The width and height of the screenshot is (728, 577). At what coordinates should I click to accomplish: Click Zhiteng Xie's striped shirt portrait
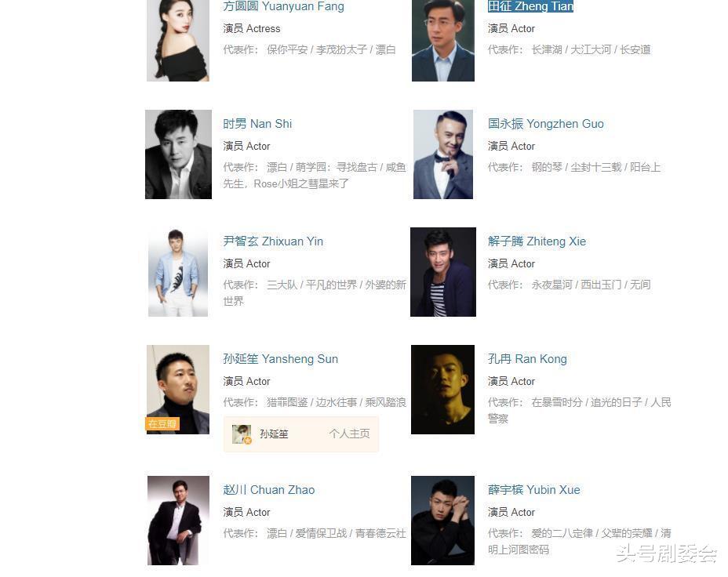pyautogui.click(x=443, y=272)
